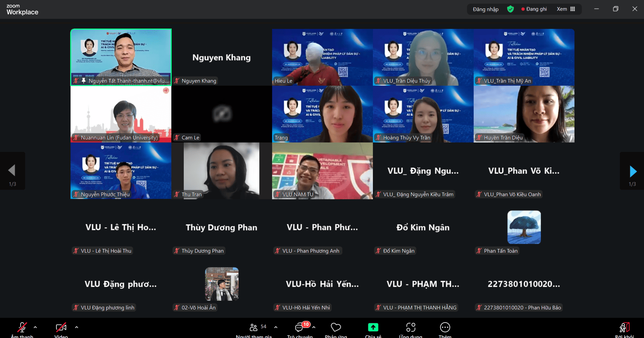Open the More (Thêm) menu icon
The width and height of the screenshot is (644, 338).
coord(445,327)
